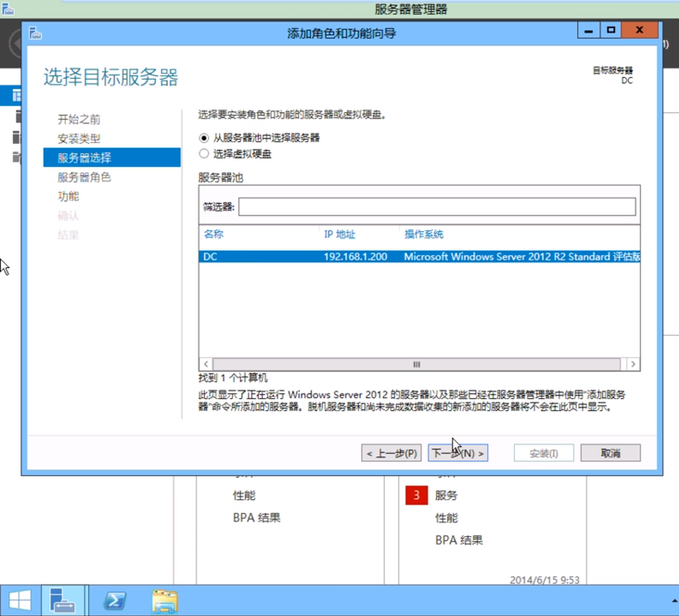
Task: Show hidden tray icons arrow
Action: (x=674, y=601)
